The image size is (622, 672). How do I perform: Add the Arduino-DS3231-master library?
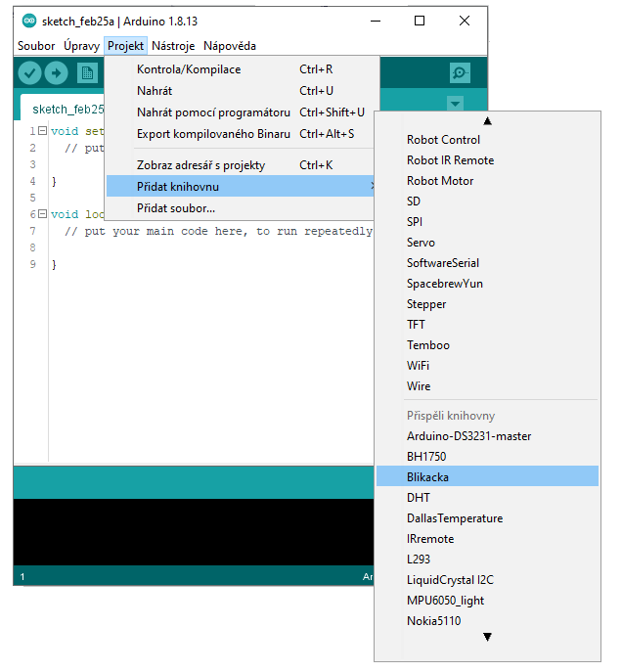click(x=487, y=436)
